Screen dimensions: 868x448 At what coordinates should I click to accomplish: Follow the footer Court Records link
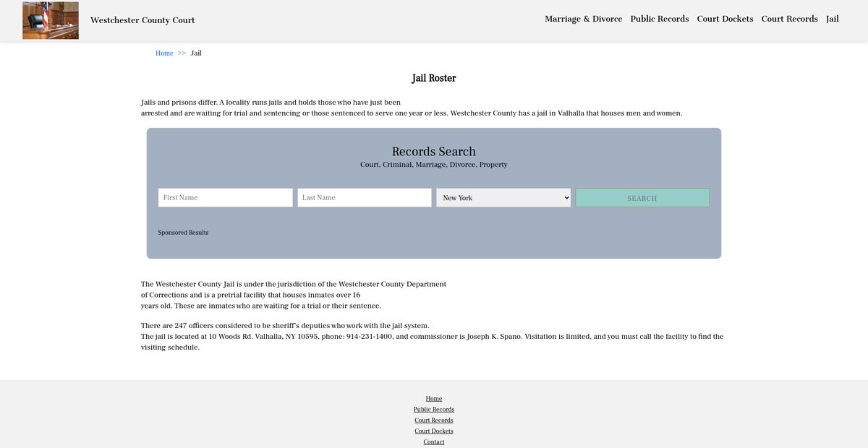pos(434,421)
